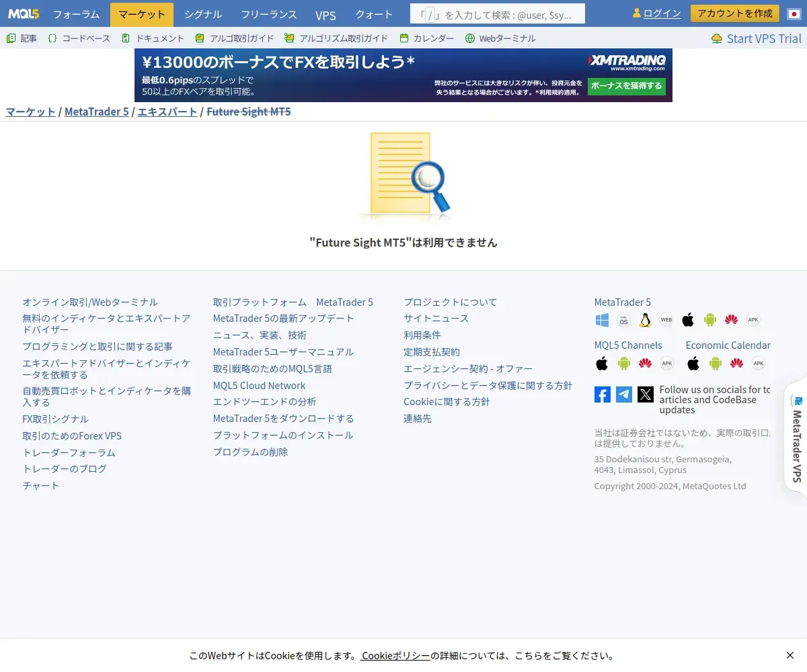This screenshot has width=807, height=672.
Task: Open ドキュメント in the secondary navigation
Action: pos(153,38)
